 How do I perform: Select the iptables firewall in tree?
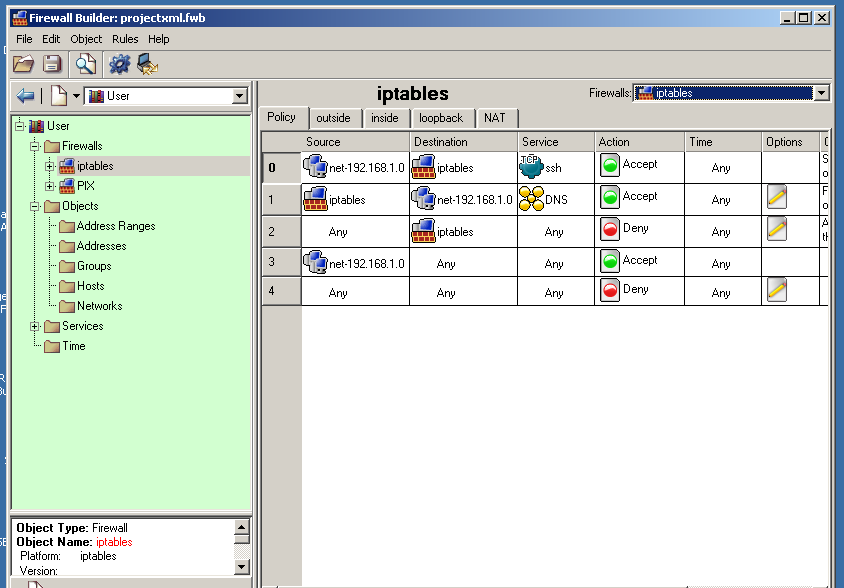(95, 166)
